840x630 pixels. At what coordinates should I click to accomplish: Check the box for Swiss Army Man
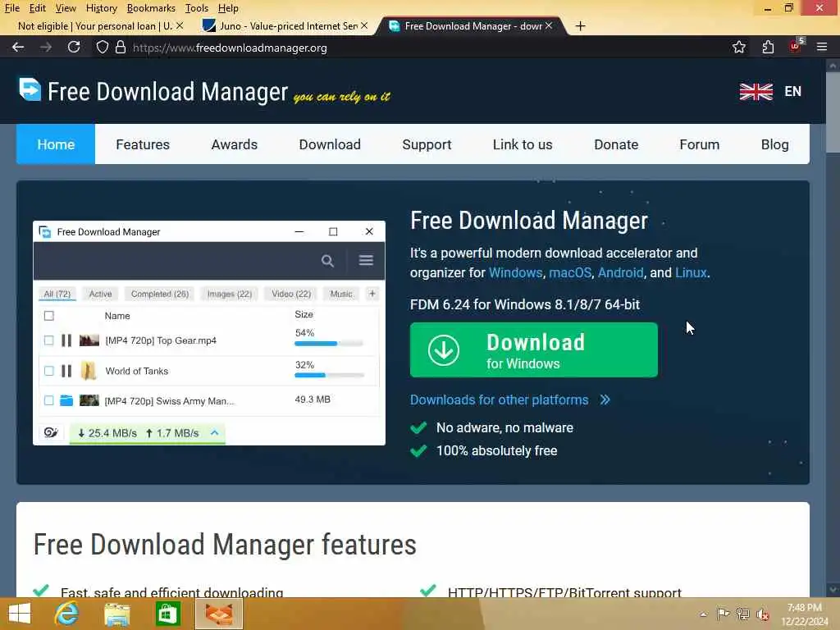coord(48,400)
